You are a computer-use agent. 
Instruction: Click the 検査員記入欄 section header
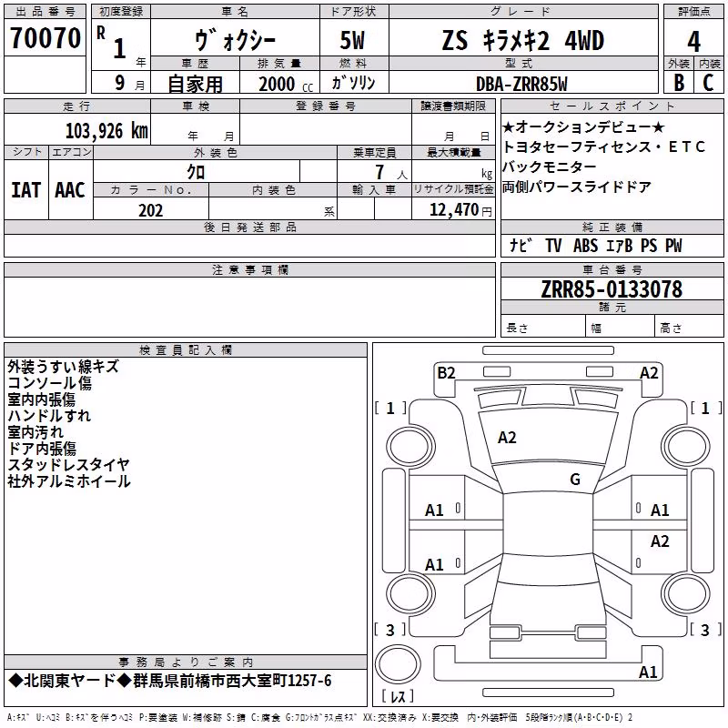[x=186, y=350]
